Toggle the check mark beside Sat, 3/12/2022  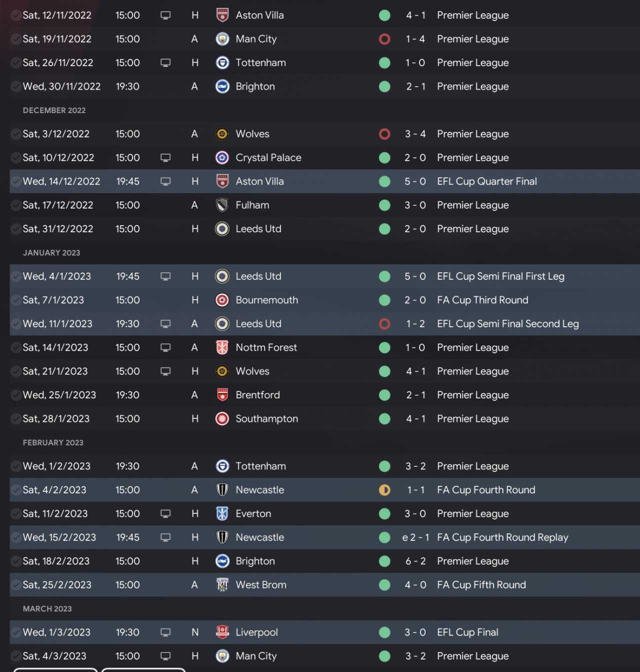(x=15, y=134)
